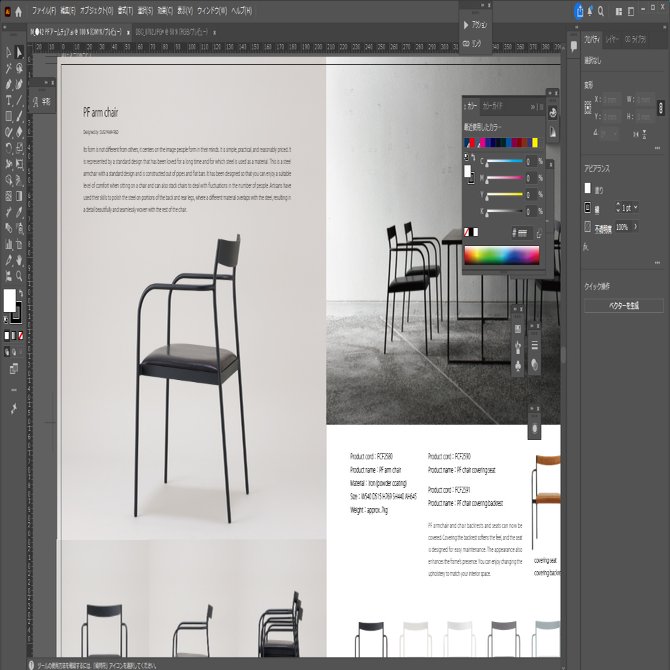
Task: Select the Artboard tool
Action: [x=19, y=244]
